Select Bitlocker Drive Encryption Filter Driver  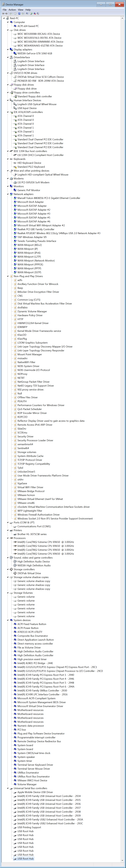point(38,292)
